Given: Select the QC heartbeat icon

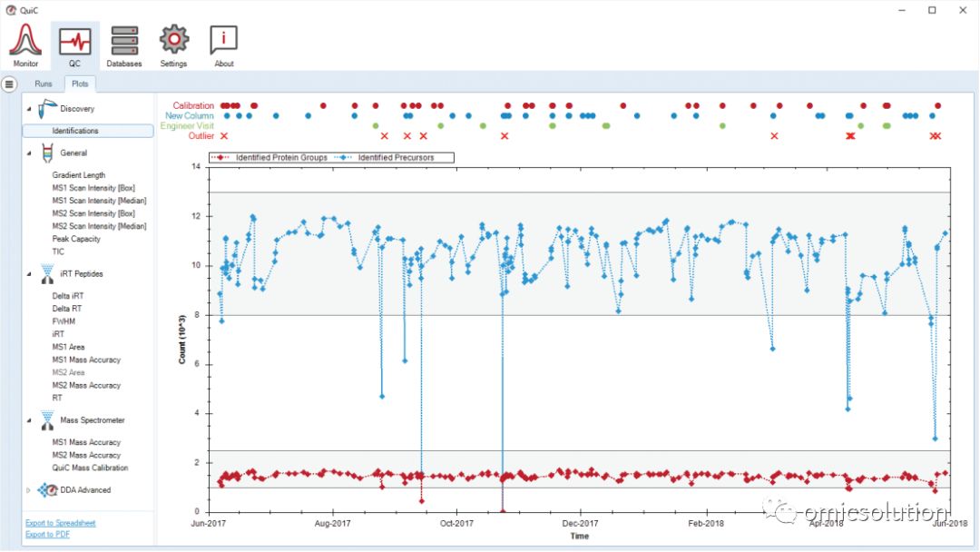Looking at the screenshot, I should pos(75,41).
